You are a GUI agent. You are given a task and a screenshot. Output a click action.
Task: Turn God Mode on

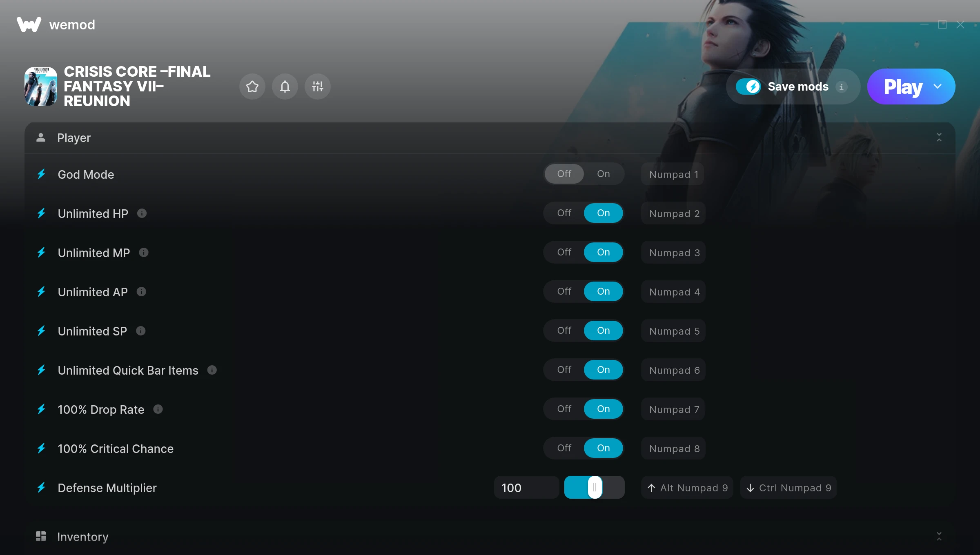603,174
